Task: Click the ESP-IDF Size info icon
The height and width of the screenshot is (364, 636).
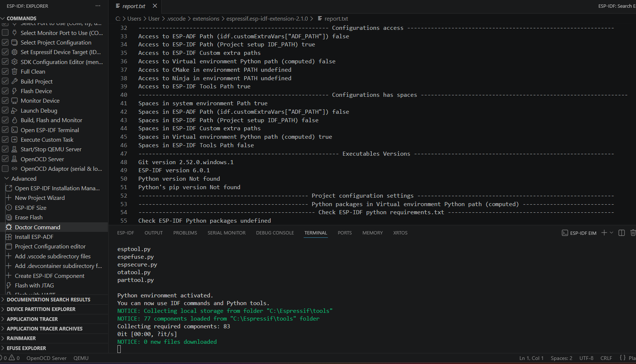Action: coord(9,208)
